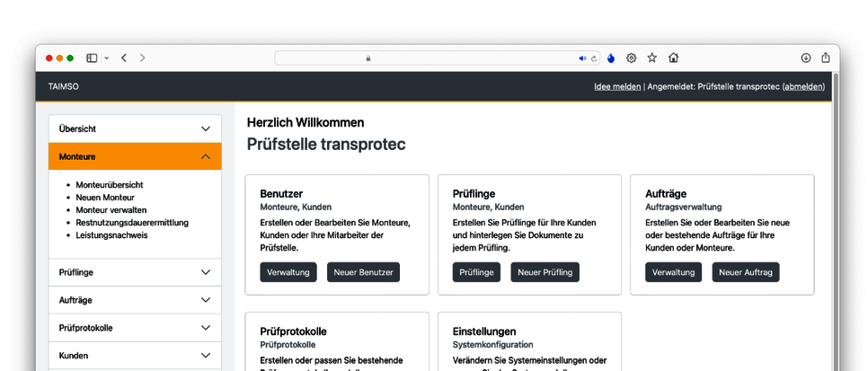Click the Prüflinge button in Prüflinge card
The width and height of the screenshot is (868, 371).
point(476,272)
